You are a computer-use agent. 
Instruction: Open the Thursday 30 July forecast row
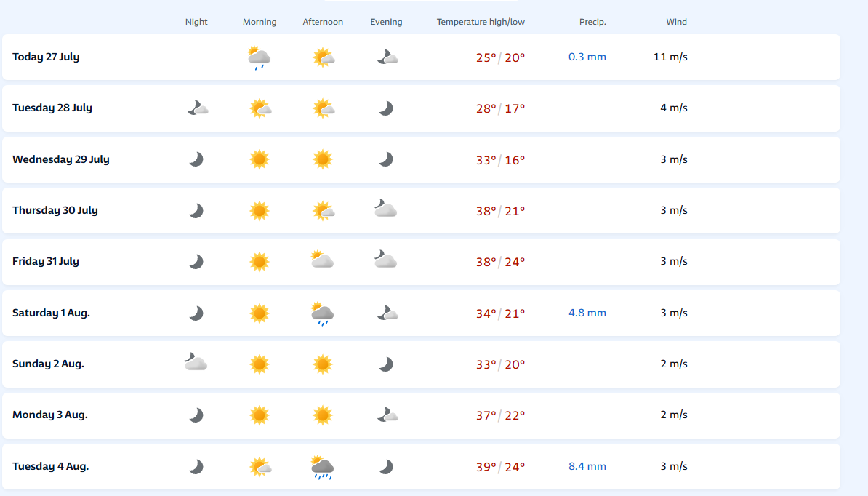[x=421, y=210]
